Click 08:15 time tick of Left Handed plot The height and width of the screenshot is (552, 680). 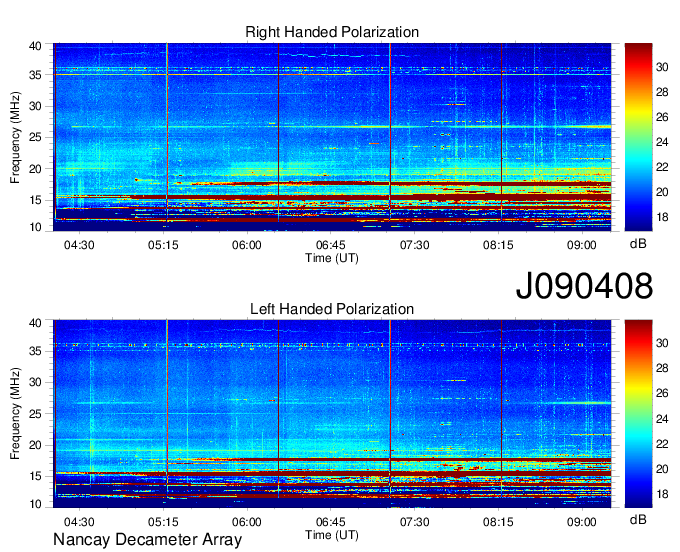tap(498, 522)
